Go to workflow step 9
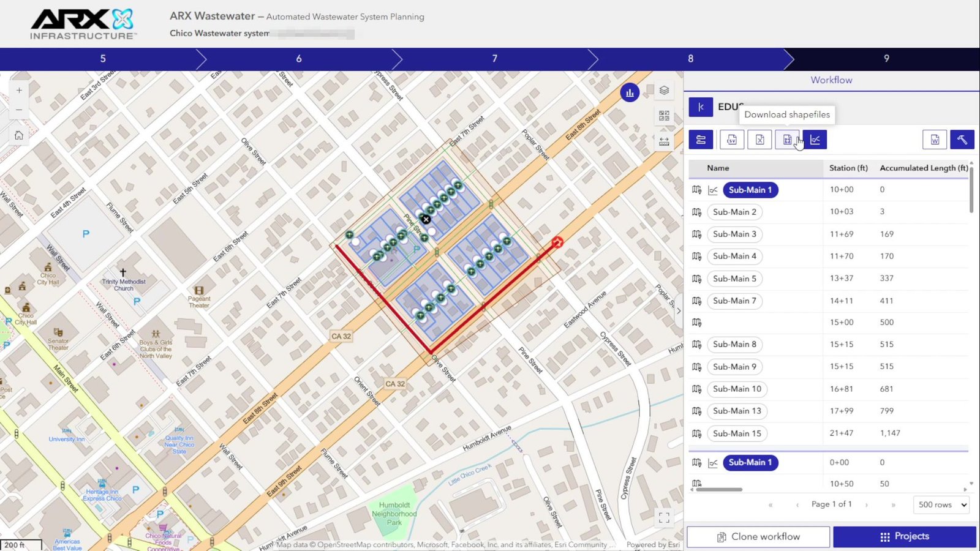 coord(886,59)
